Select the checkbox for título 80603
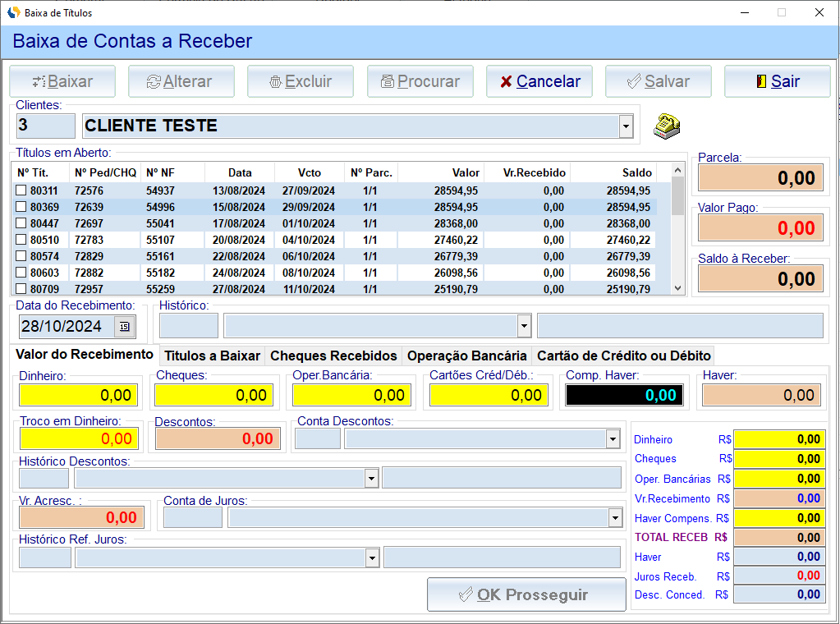This screenshot has height=624, width=840. [21, 273]
